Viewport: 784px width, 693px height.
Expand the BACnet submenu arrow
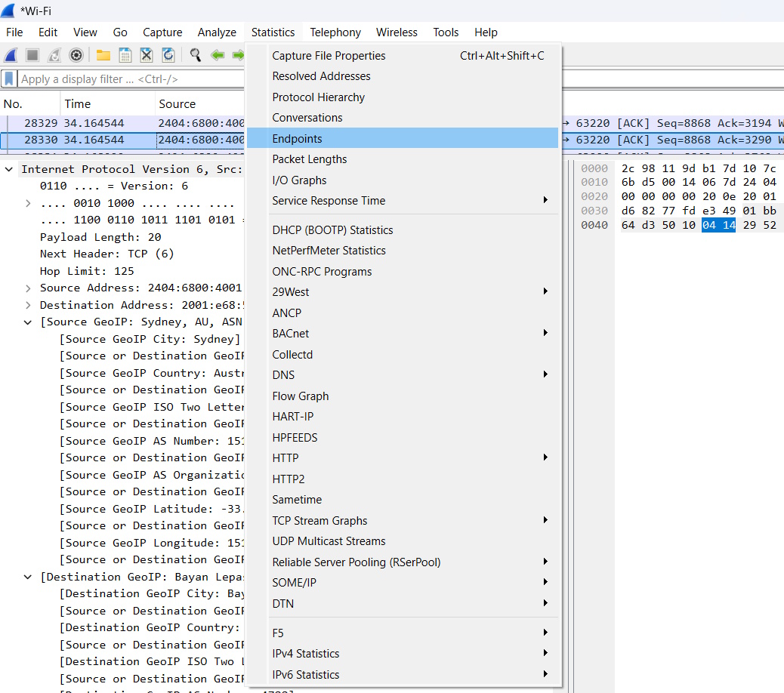tap(545, 333)
